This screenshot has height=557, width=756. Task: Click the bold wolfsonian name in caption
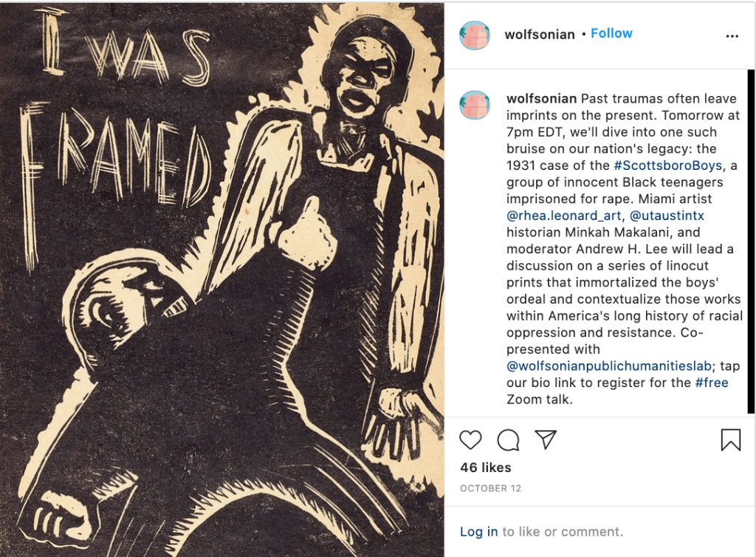541,98
